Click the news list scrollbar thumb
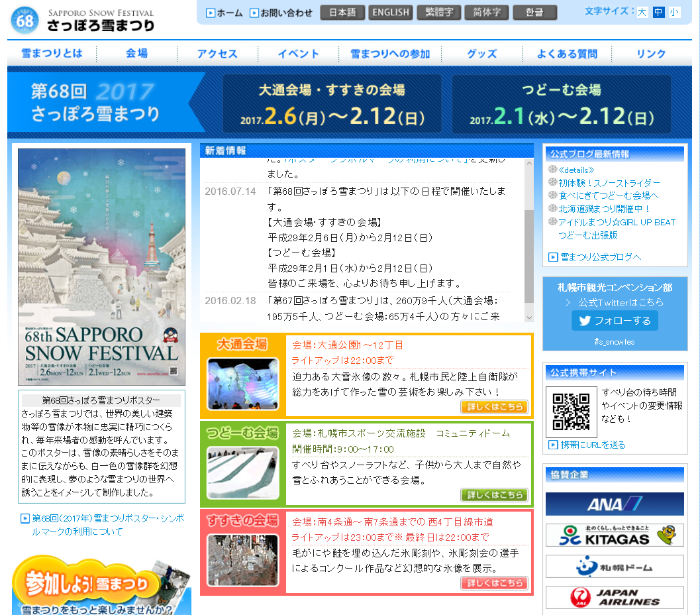Screen dimensions: 700x615 click(x=529, y=256)
